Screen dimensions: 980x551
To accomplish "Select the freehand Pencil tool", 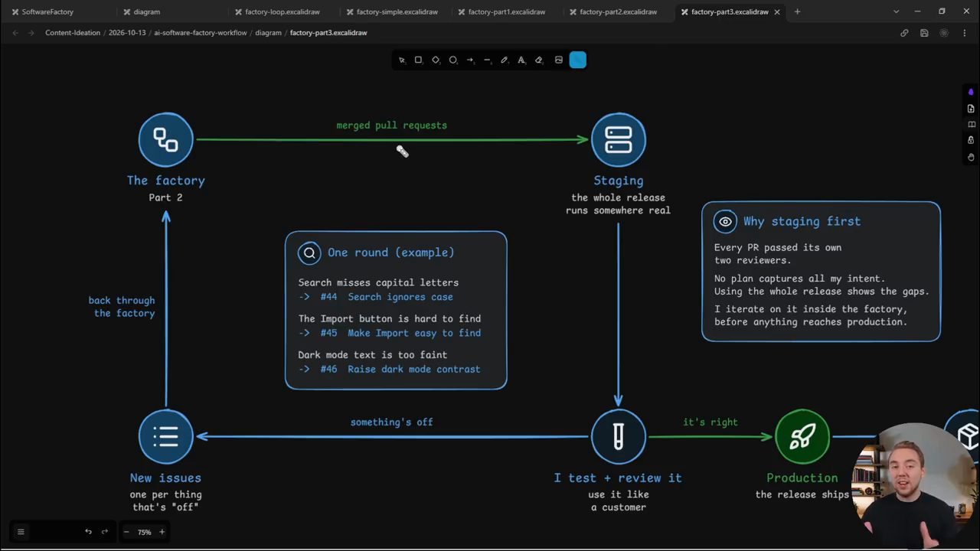I will [504, 60].
